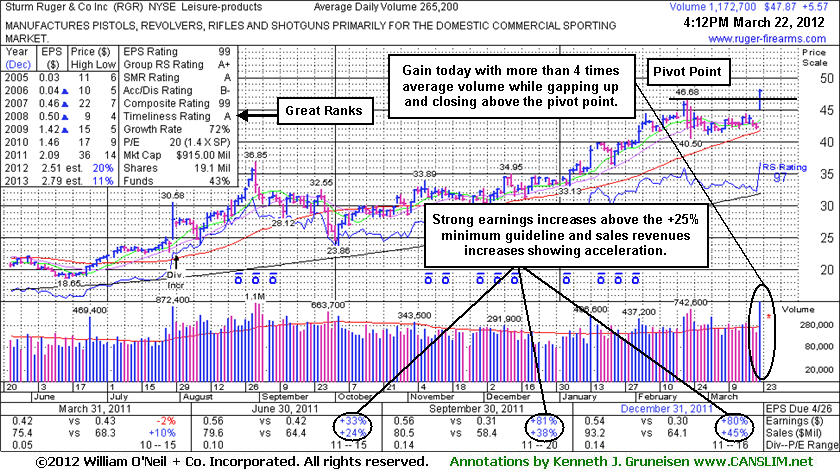
Task: Click the +45% sales change for December 2011
Action: [734, 433]
